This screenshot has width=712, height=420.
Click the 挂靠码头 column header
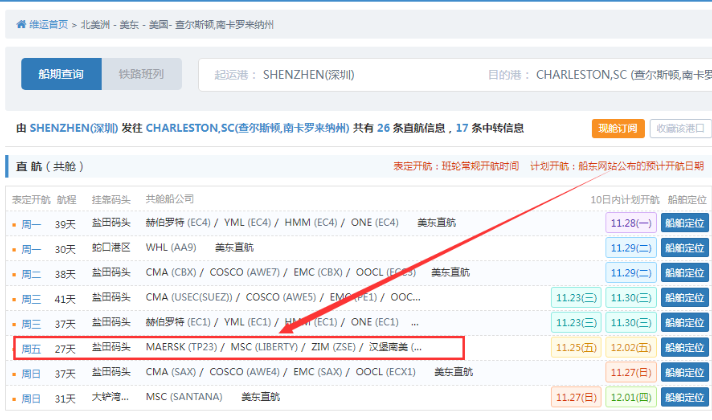(111, 200)
